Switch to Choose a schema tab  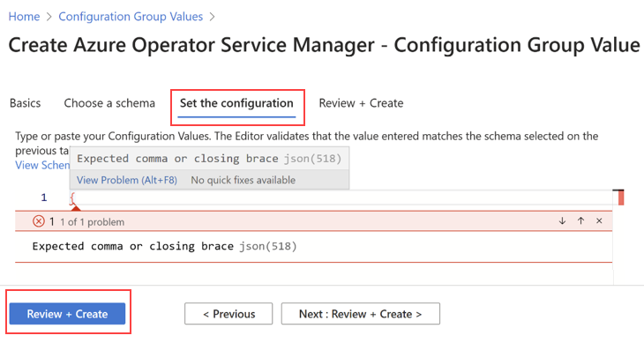[x=109, y=103]
